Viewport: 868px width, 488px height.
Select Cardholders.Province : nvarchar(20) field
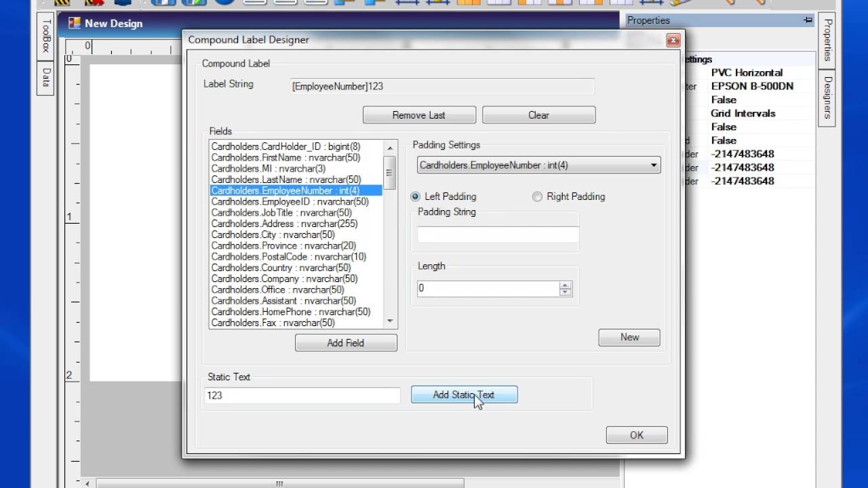tap(296, 245)
